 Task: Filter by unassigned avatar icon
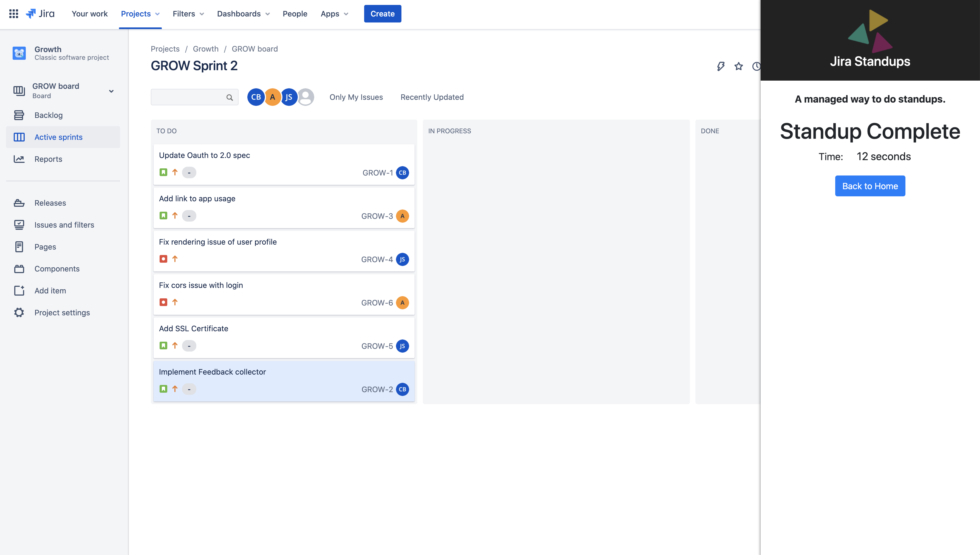(306, 97)
